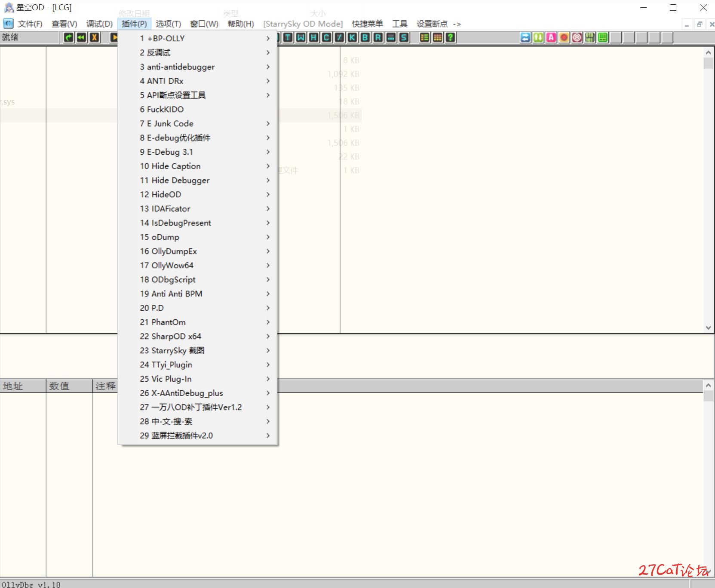Click the blue C icon left of 文件 menu

click(8, 24)
